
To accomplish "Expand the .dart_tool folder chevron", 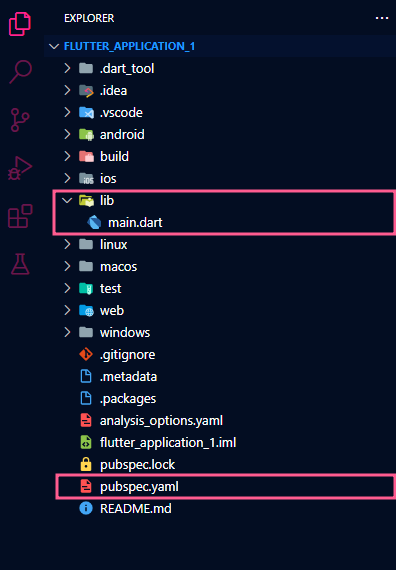I will [x=67, y=68].
